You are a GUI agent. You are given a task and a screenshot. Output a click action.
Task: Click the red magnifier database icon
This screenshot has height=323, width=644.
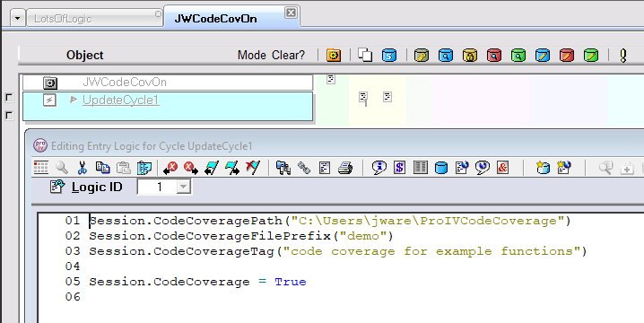[x=494, y=55]
